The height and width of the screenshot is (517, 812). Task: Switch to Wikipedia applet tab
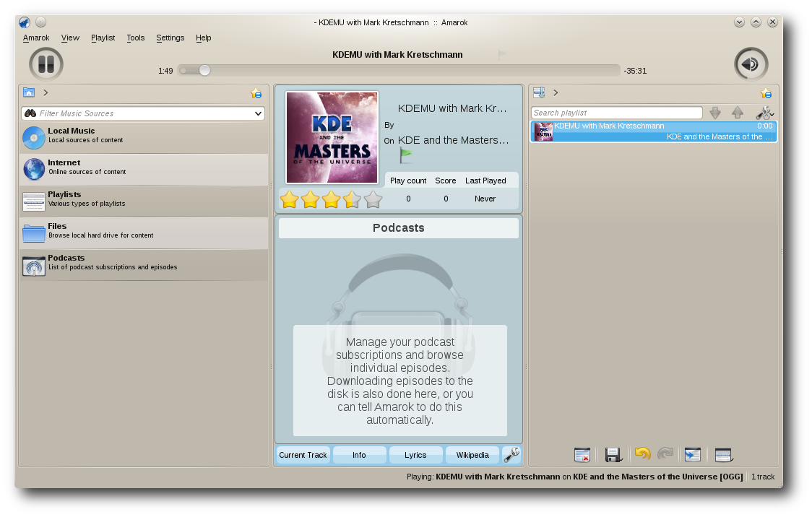(472, 455)
